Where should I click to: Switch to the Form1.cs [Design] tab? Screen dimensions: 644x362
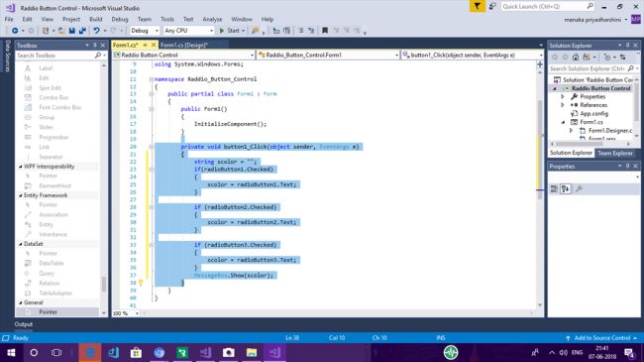pos(184,45)
